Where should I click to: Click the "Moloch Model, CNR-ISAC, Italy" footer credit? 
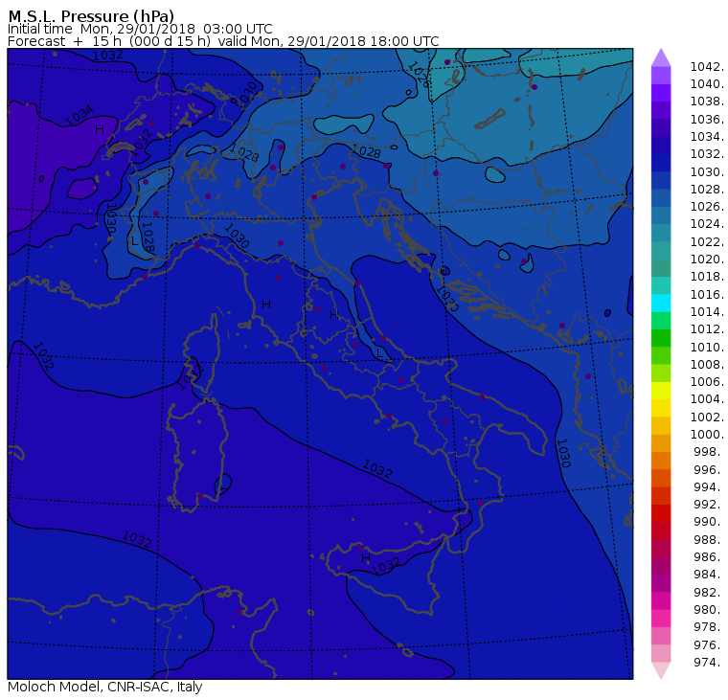tap(105, 687)
